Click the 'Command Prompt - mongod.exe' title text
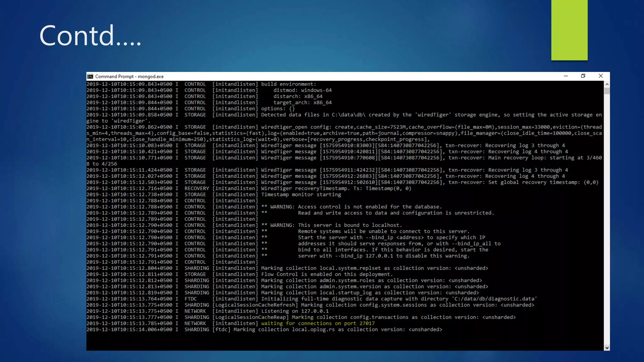644x362 pixels. pos(129,76)
